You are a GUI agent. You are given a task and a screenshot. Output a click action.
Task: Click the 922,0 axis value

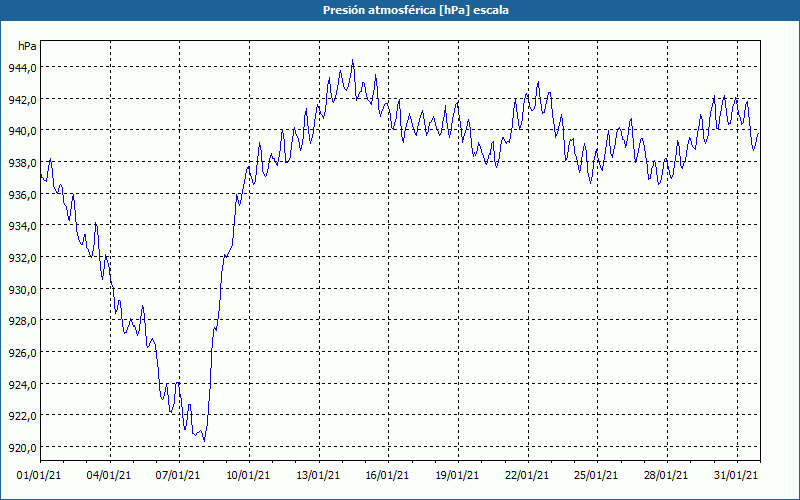click(22, 416)
